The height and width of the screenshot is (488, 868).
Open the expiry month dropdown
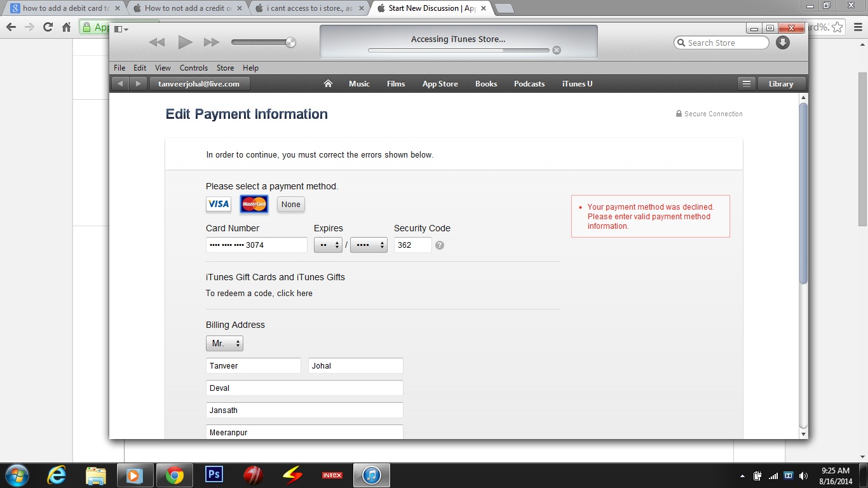tap(328, 245)
